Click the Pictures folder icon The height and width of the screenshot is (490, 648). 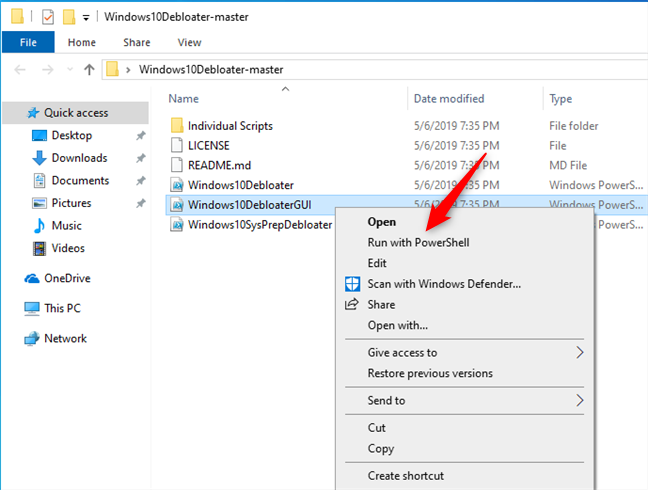click(39, 203)
